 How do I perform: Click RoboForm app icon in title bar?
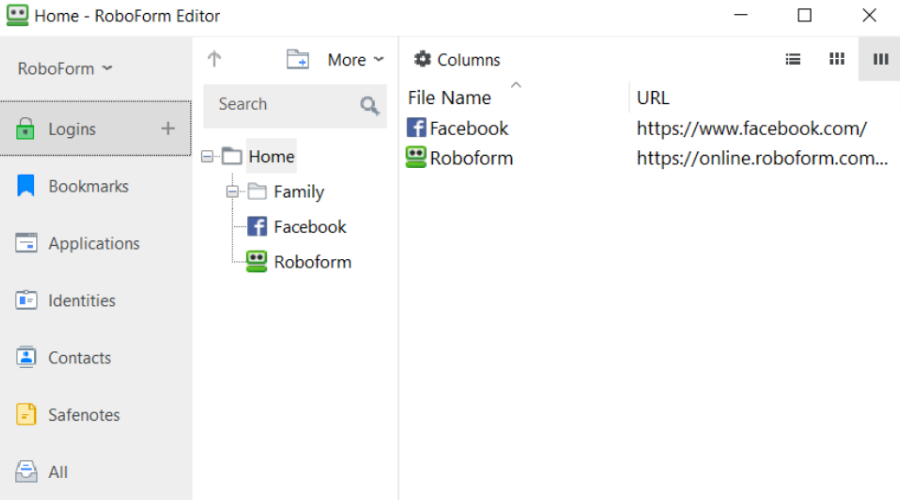[17, 15]
